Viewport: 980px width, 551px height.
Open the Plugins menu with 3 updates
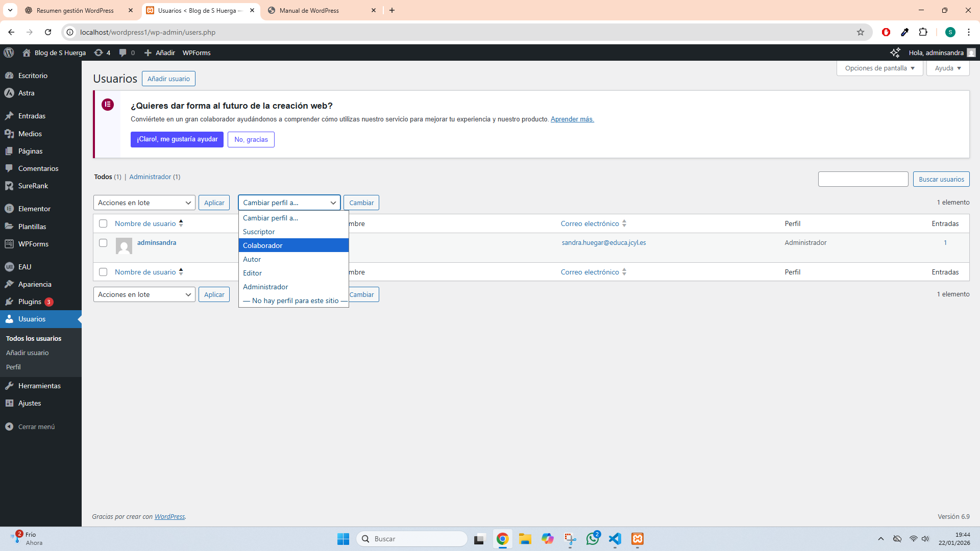30,302
